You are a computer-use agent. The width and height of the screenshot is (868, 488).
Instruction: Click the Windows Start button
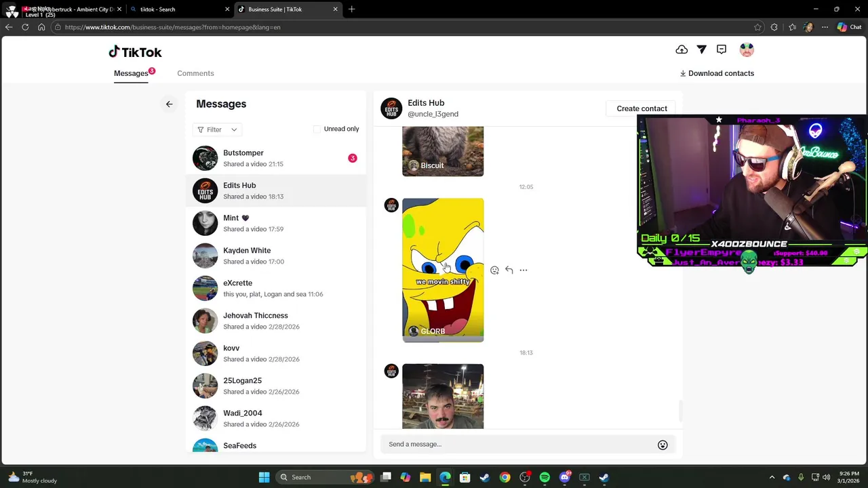264,477
